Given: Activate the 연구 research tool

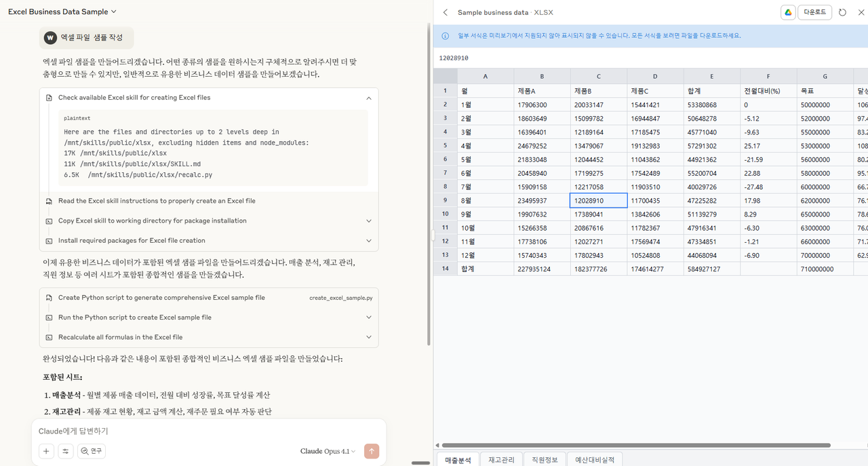Looking at the screenshot, I should 91,450.
